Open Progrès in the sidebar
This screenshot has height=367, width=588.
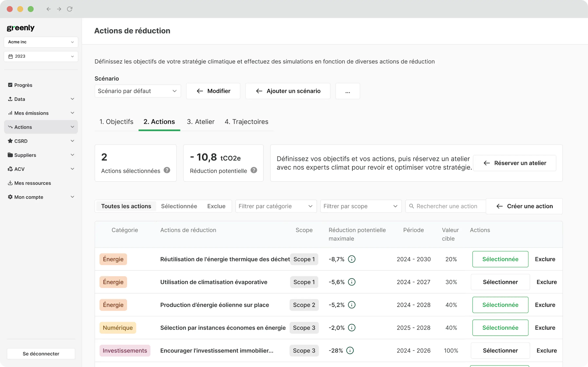pos(41,85)
